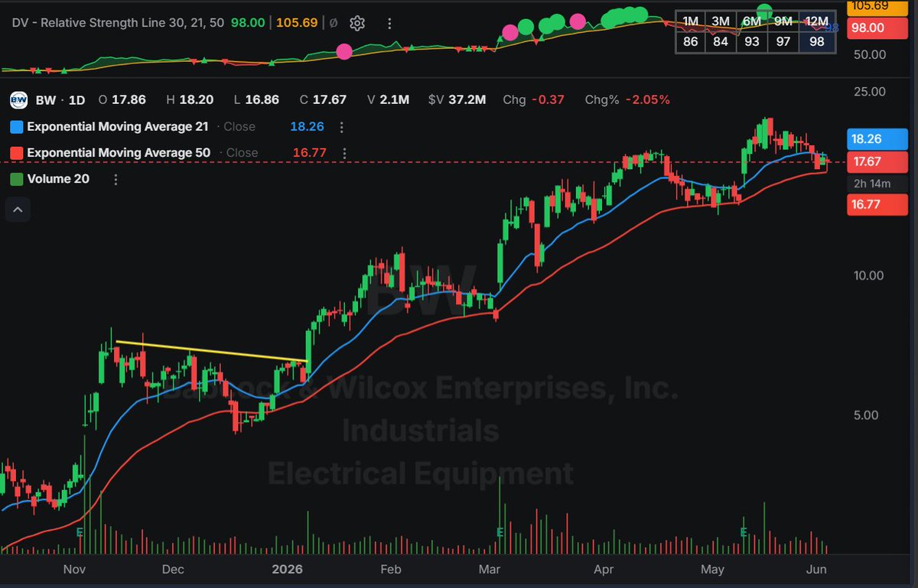This screenshot has width=918, height=588.
Task: Click the volume value V 2.1M
Action: 388,100
